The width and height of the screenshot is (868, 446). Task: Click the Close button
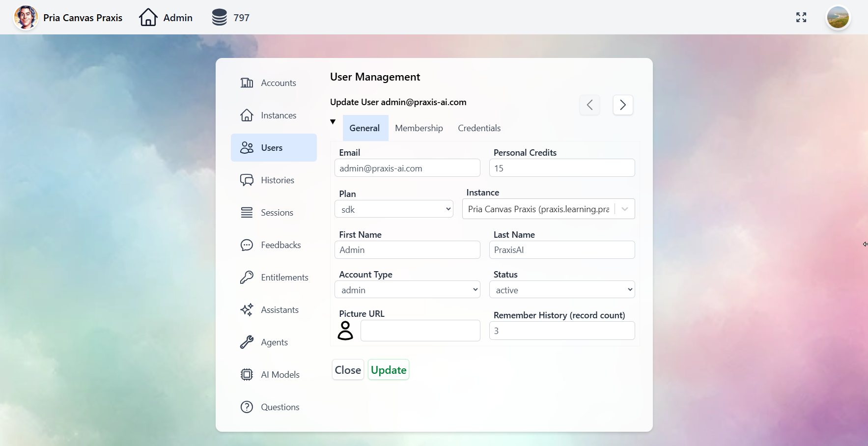pos(348,370)
